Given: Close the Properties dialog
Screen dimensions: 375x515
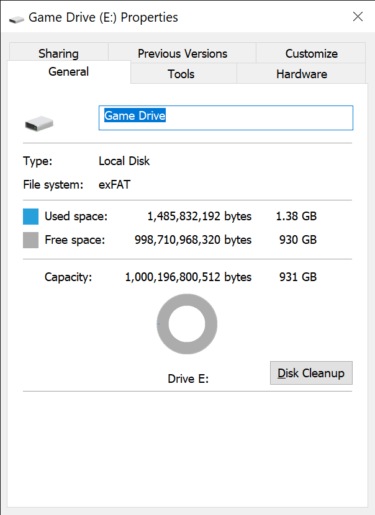Looking at the screenshot, I should click(x=358, y=16).
